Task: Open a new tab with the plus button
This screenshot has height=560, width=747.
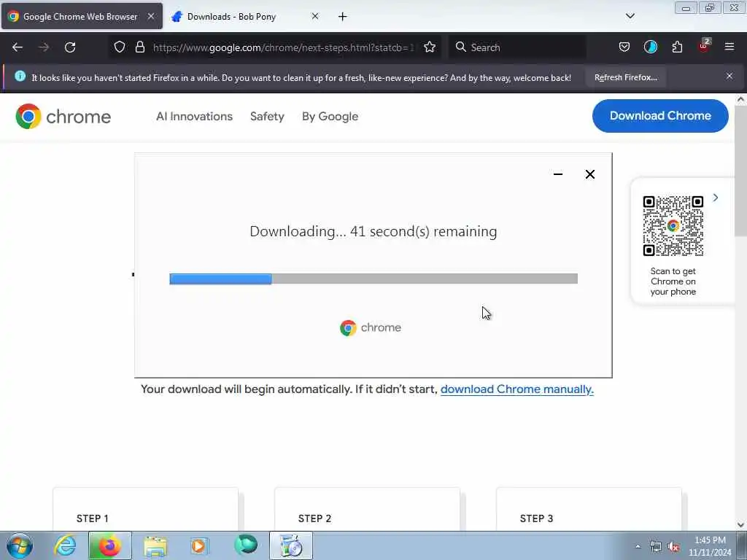Action: click(x=343, y=17)
